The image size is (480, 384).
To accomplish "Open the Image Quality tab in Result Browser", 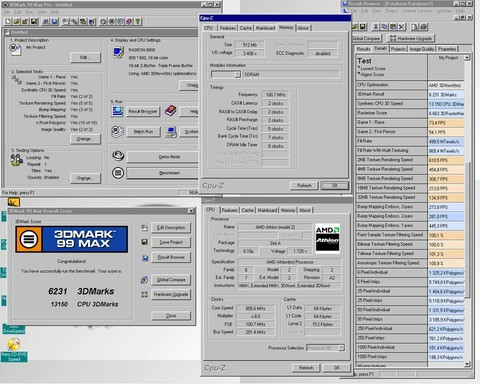I will 422,49.
